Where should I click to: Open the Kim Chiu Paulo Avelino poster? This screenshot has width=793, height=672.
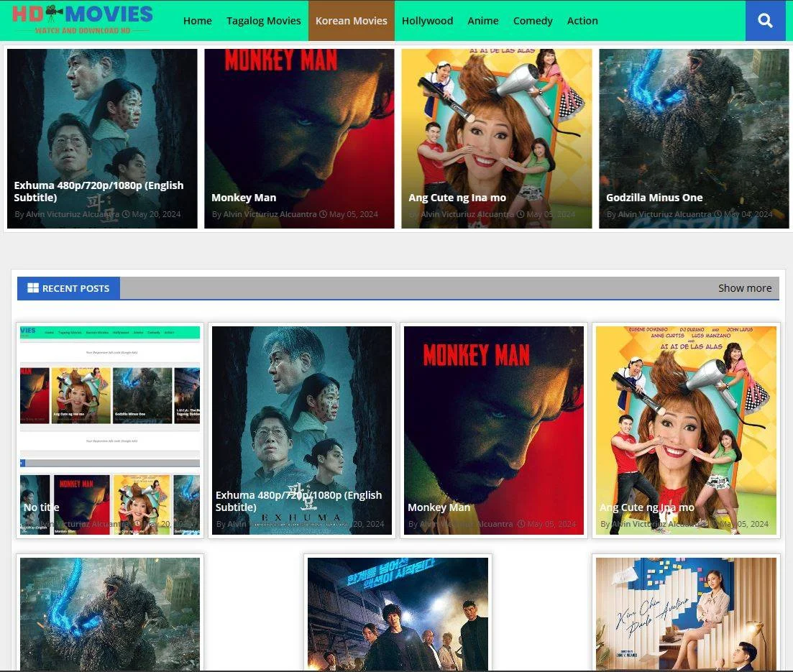click(686, 614)
